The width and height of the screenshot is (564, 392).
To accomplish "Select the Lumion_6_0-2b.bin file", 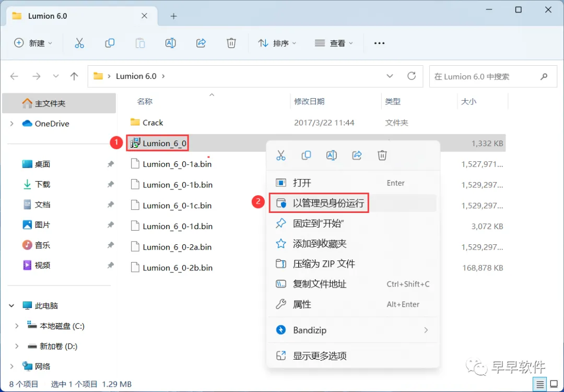I will point(178,268).
